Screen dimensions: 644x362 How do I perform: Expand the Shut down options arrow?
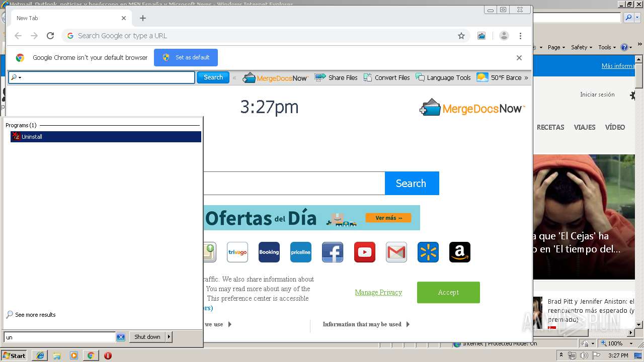(169, 337)
